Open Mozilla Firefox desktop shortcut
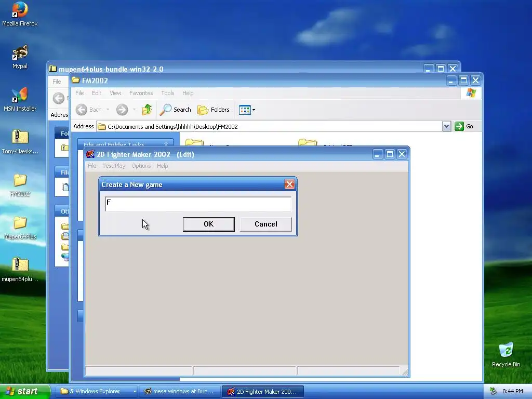Viewport: 532px width, 399px height. coord(20,14)
